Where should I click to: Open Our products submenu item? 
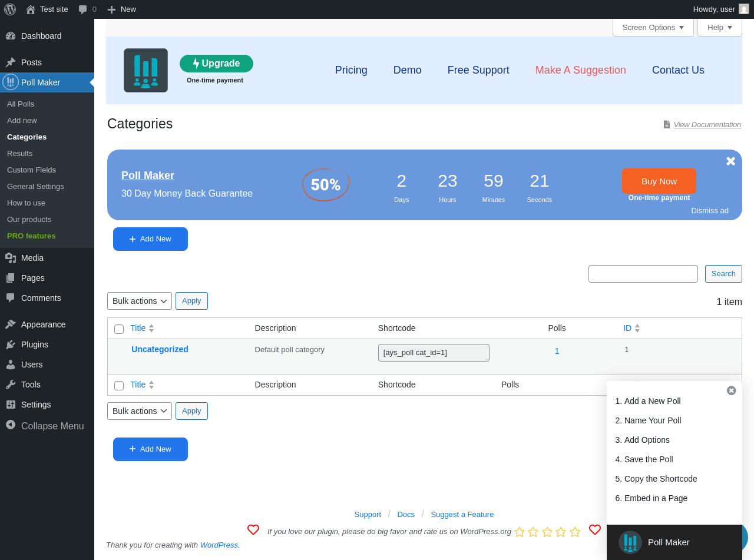click(29, 220)
